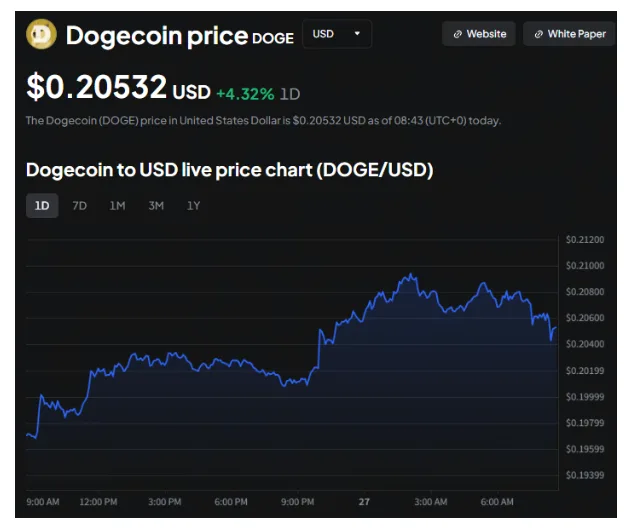The width and height of the screenshot is (636, 531).
Task: Select the 1D chart range
Action: [x=42, y=206]
